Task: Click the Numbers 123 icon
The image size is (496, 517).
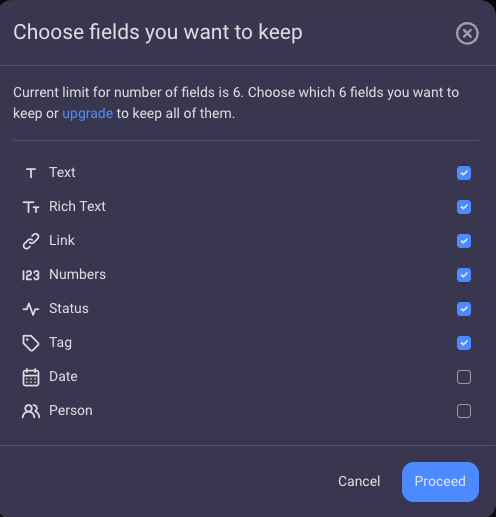Action: click(x=31, y=275)
